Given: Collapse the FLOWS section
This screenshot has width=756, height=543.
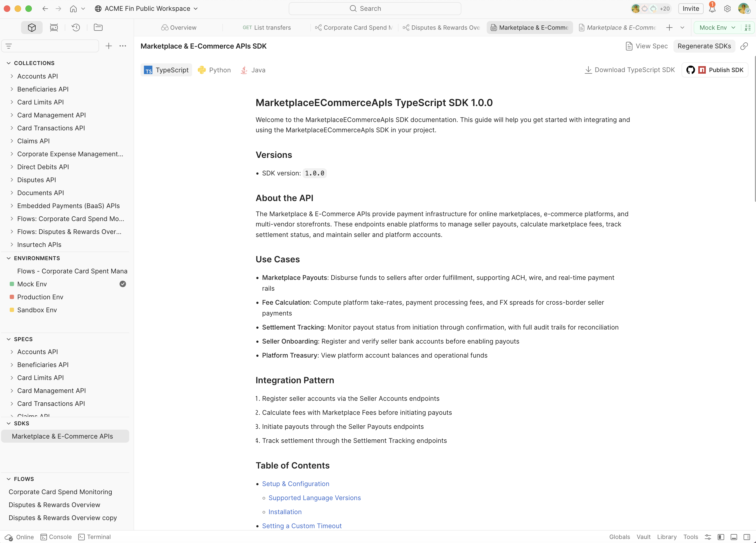Looking at the screenshot, I should pos(9,479).
